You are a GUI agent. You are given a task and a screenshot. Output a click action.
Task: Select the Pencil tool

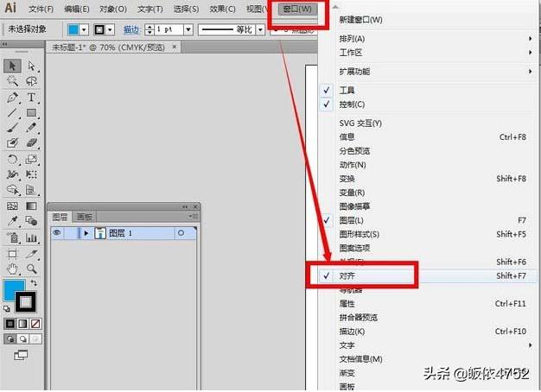(32, 128)
